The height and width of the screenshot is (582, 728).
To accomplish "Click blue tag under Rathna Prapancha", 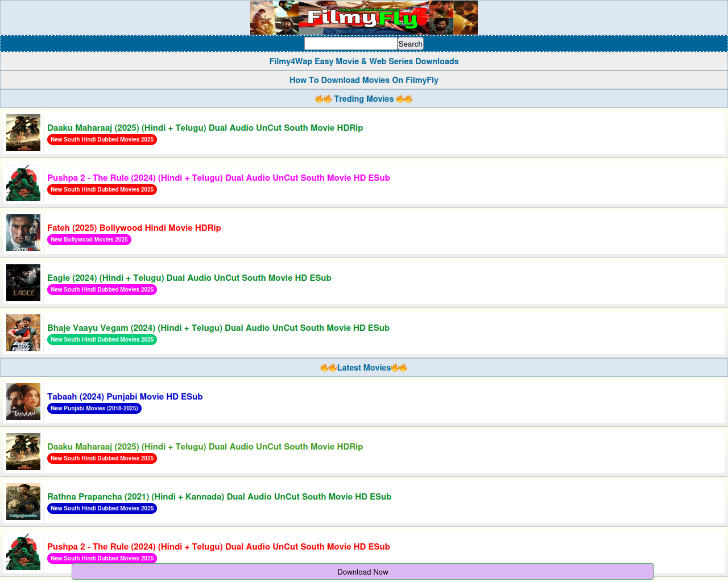I will click(x=102, y=509).
